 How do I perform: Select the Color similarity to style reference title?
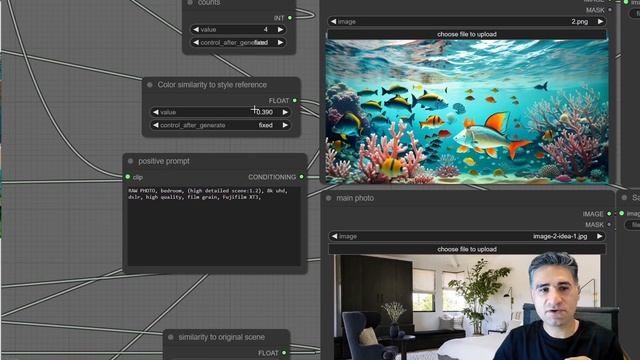tap(212, 85)
